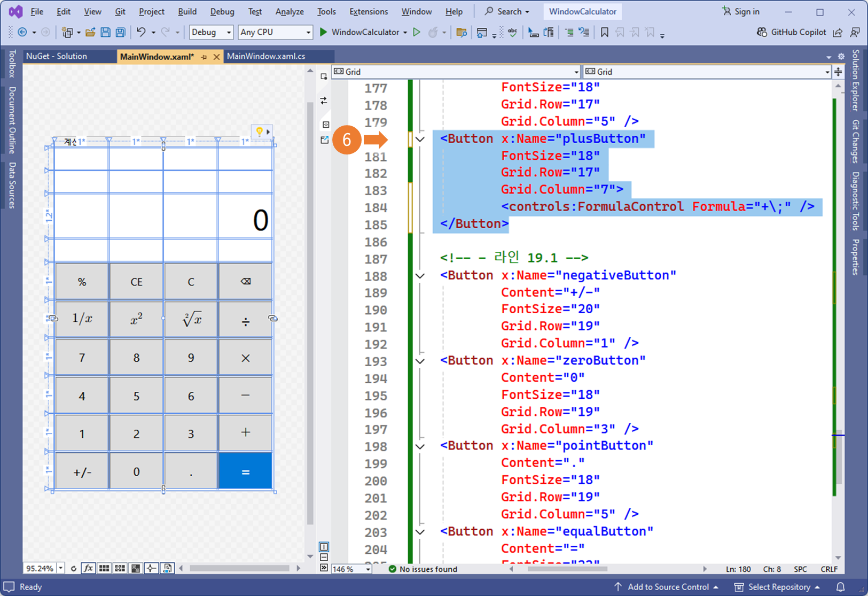Open the Build menu

pos(187,11)
